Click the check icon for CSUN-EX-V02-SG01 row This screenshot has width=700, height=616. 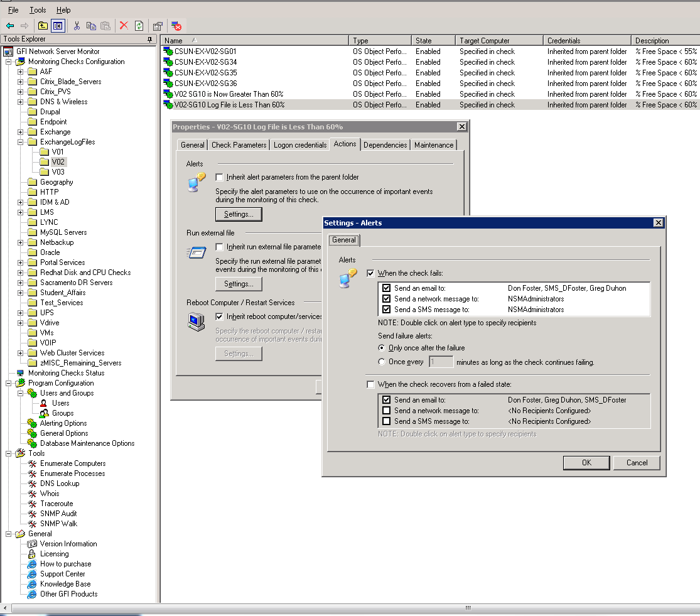pyautogui.click(x=168, y=51)
